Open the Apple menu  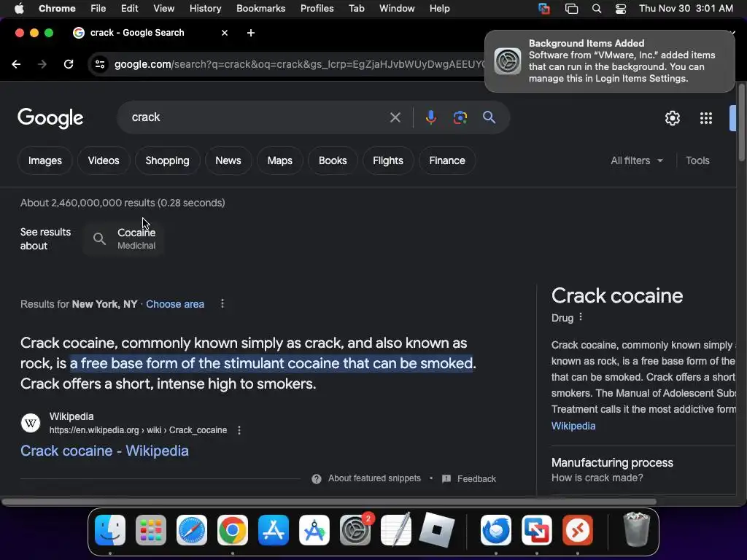19,9
